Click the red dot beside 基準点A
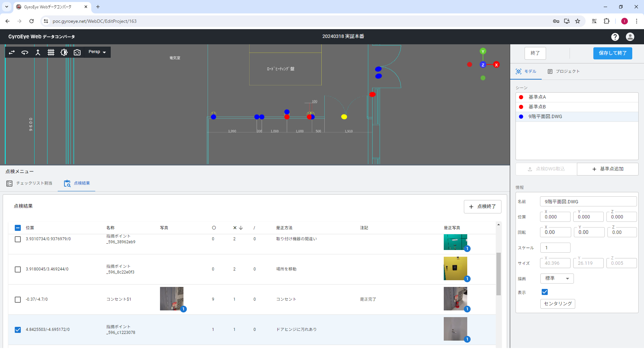This screenshot has width=644, height=349. [x=521, y=97]
